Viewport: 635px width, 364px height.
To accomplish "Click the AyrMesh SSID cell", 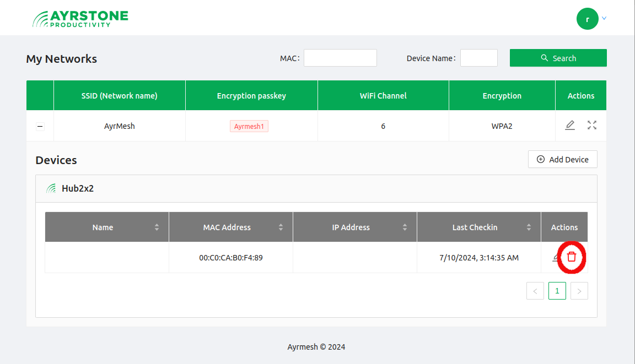I will [x=120, y=126].
